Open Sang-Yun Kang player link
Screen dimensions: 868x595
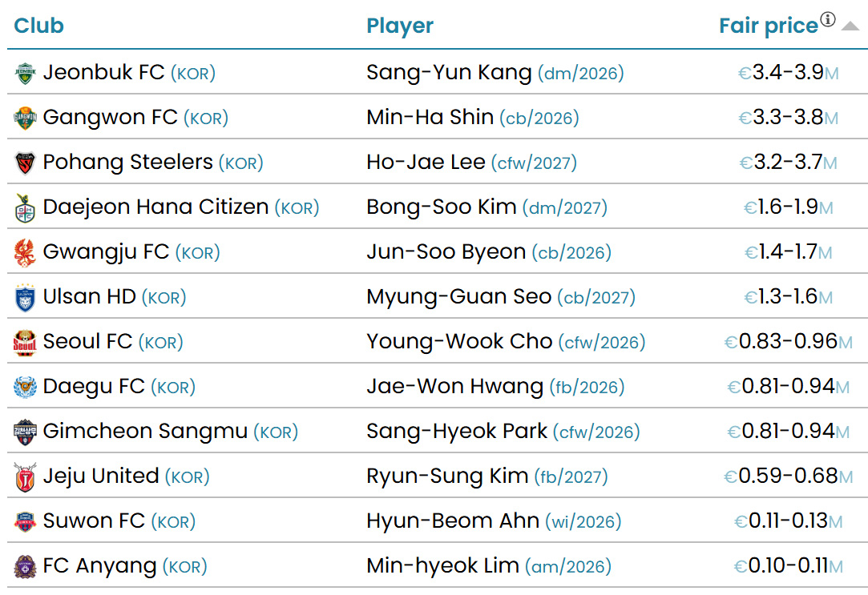point(449,73)
